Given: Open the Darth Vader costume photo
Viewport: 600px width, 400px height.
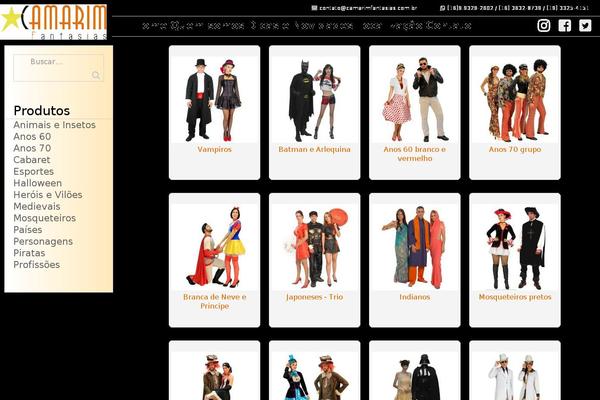Looking at the screenshot, I should (x=415, y=376).
